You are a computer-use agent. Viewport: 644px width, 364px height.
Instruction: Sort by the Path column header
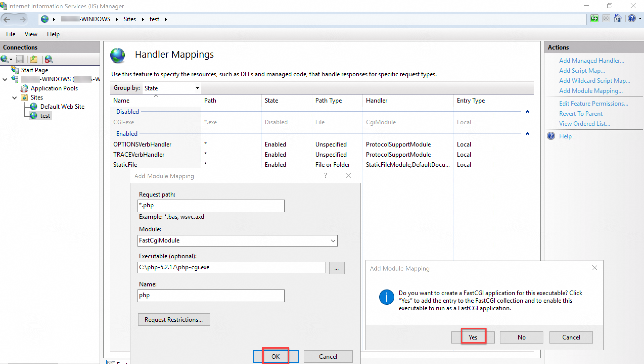click(x=231, y=101)
